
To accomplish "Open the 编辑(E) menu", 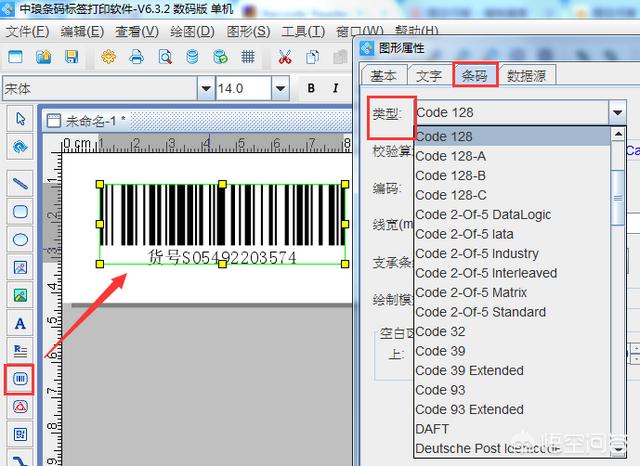I will [x=82, y=31].
